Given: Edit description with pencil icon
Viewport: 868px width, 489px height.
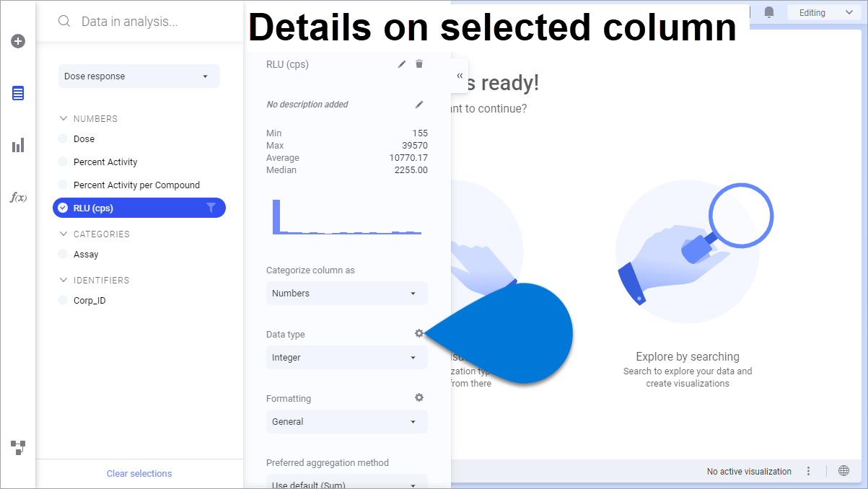Looking at the screenshot, I should [419, 105].
